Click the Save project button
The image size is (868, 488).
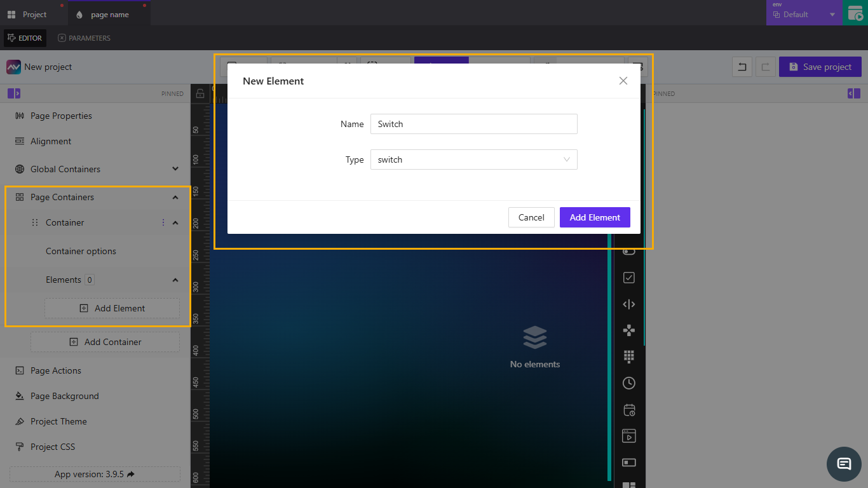(820, 67)
